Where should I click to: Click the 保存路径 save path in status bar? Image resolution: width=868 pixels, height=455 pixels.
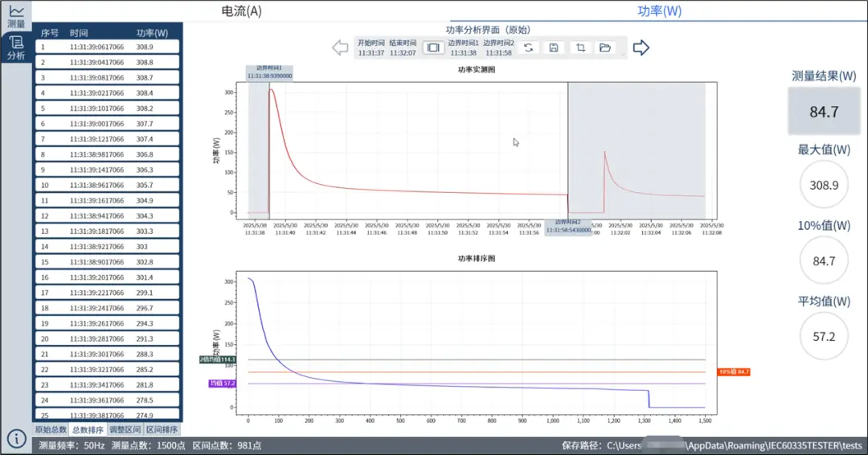pyautogui.click(x=711, y=445)
